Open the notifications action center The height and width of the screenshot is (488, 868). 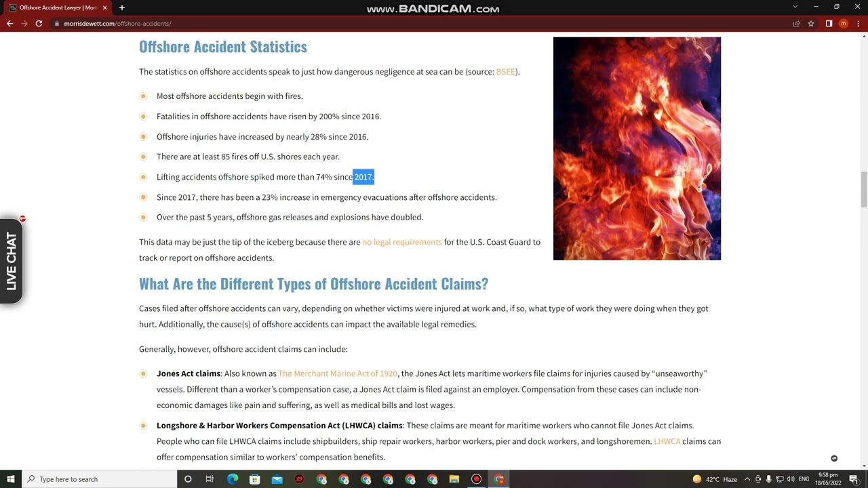click(x=854, y=479)
